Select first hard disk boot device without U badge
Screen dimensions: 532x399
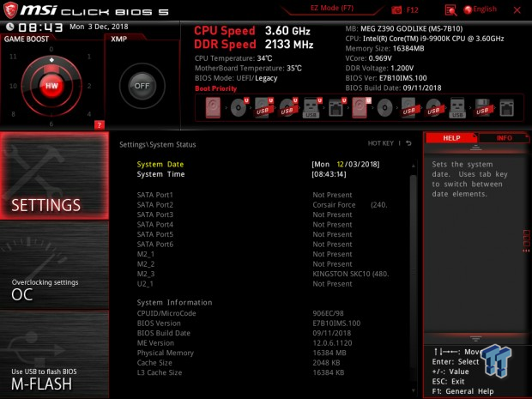point(213,108)
